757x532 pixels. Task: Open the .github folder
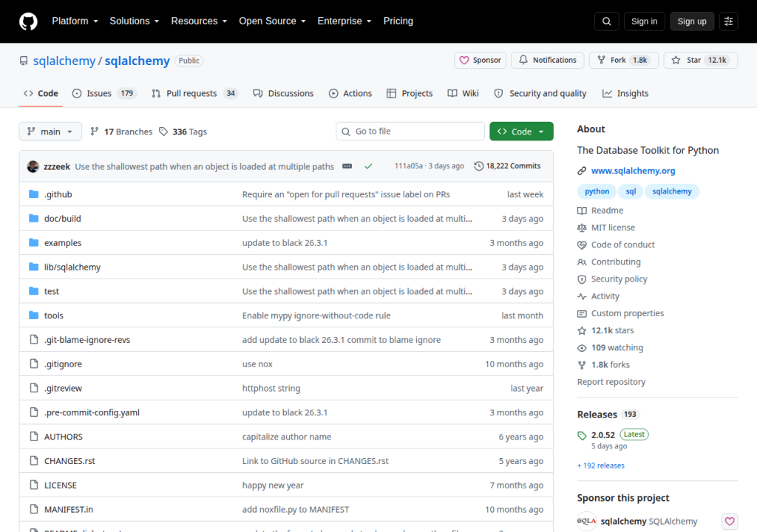(x=58, y=194)
